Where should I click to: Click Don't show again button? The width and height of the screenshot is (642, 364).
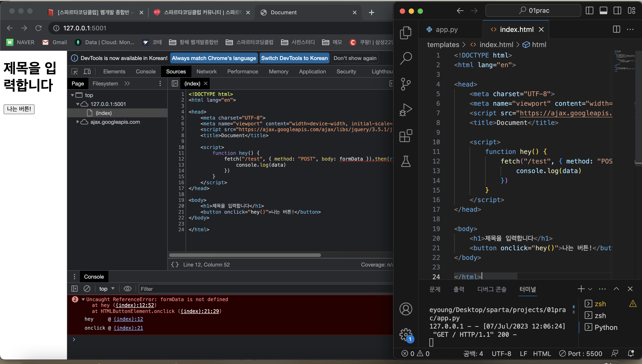point(355,58)
